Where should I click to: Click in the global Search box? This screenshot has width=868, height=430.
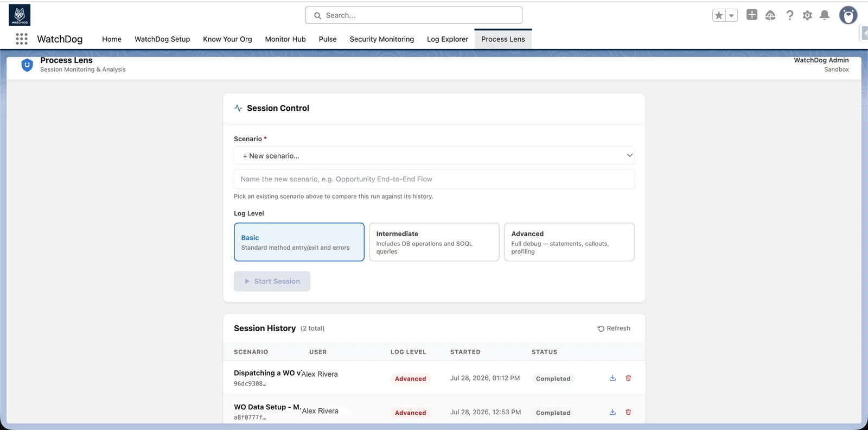[x=414, y=15]
